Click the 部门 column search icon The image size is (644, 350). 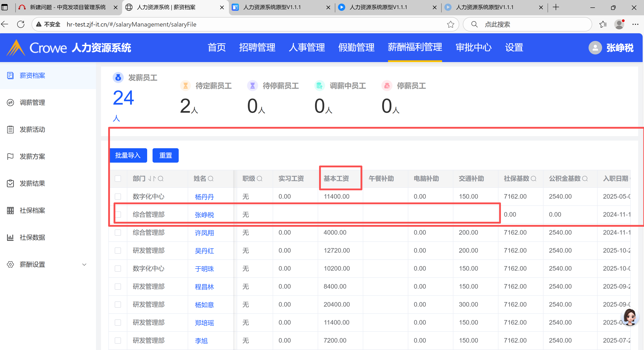pos(161,179)
